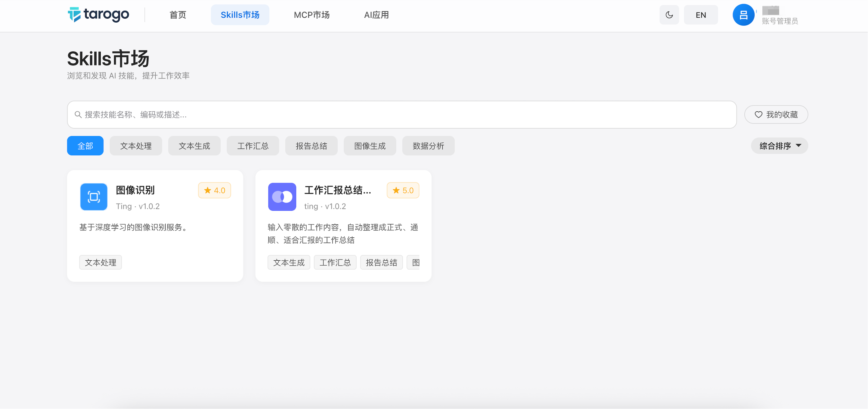
Task: Go to 首页 nav item
Action: tap(178, 15)
